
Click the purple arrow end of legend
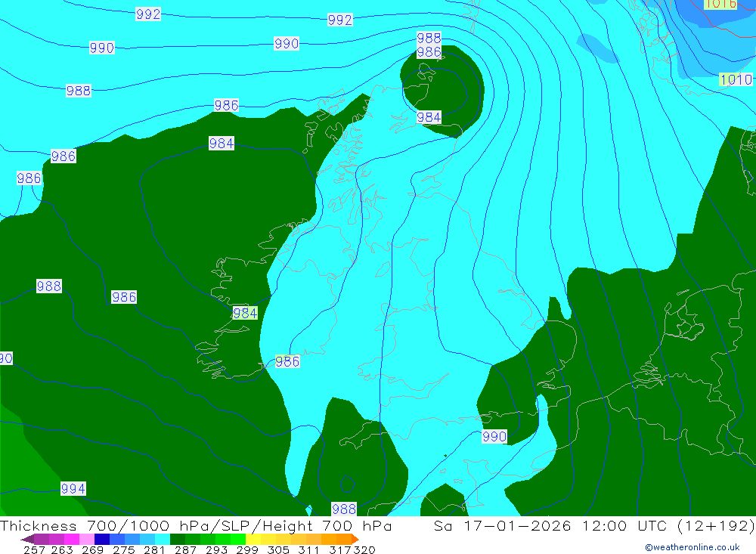point(27,539)
